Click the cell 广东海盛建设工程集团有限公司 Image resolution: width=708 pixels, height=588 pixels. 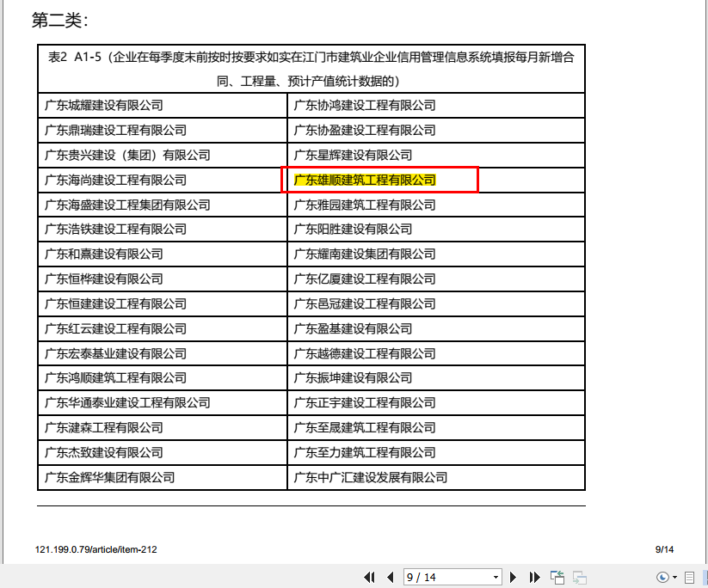coord(163,205)
